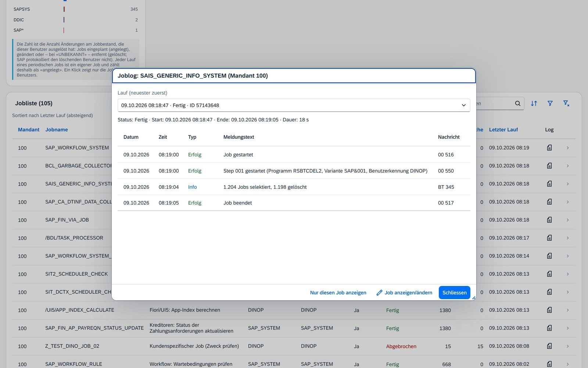Expand row details chevron for SAP_WORKFLOW_SYSTEM

point(568,148)
